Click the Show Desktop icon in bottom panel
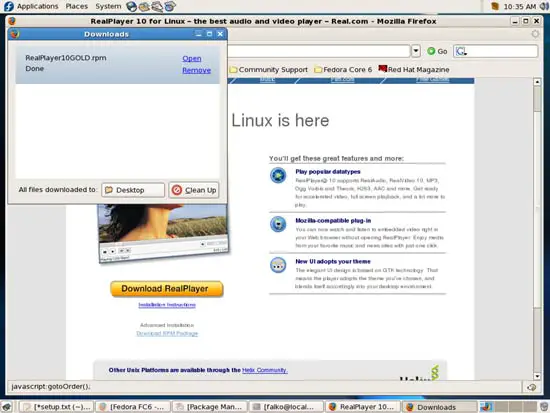This screenshot has height=413, width=550. click(7, 407)
